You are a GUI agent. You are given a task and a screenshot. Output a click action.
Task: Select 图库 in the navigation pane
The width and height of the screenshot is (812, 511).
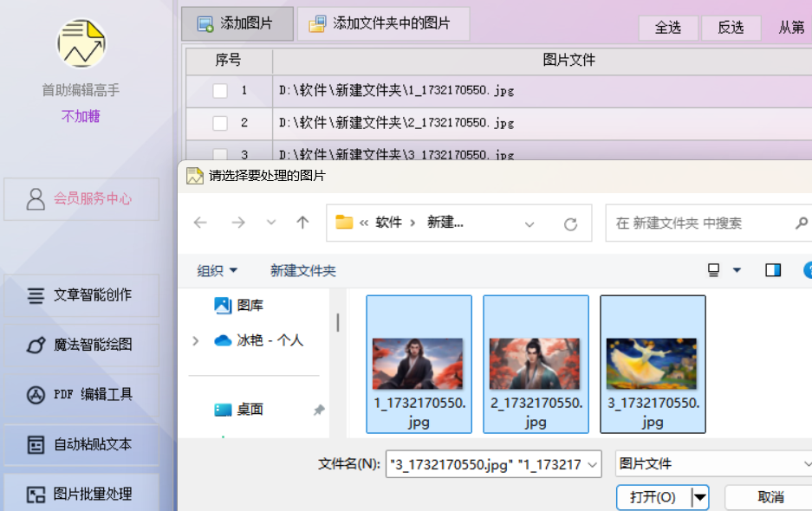pyautogui.click(x=250, y=306)
